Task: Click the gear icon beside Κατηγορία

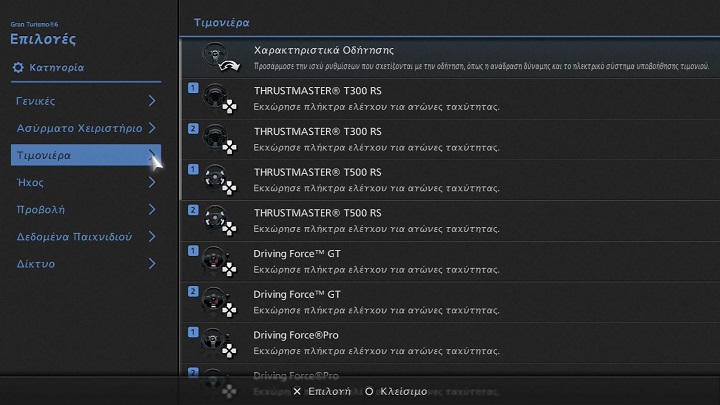Action: (18, 68)
